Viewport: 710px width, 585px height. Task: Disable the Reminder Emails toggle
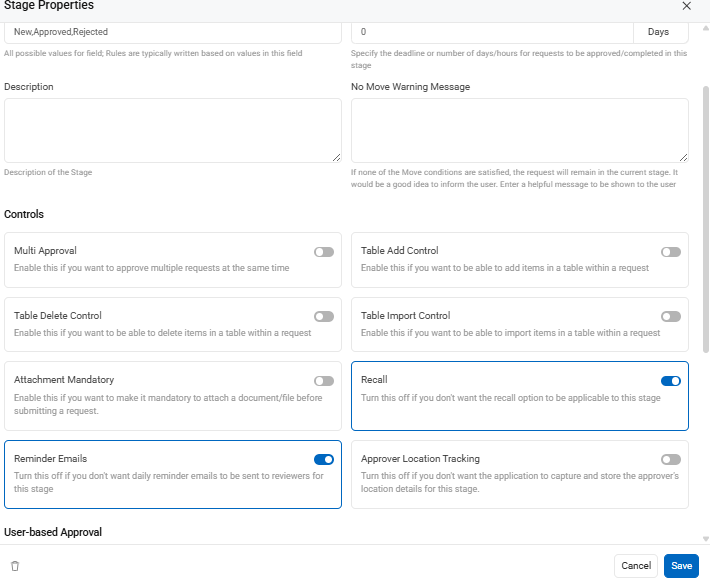point(324,460)
